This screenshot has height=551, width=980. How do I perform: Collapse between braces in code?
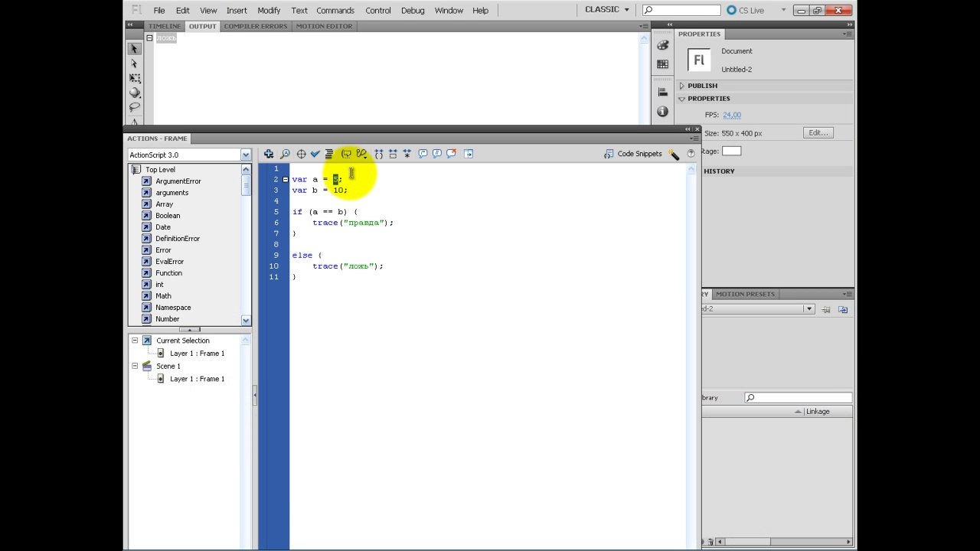378,154
